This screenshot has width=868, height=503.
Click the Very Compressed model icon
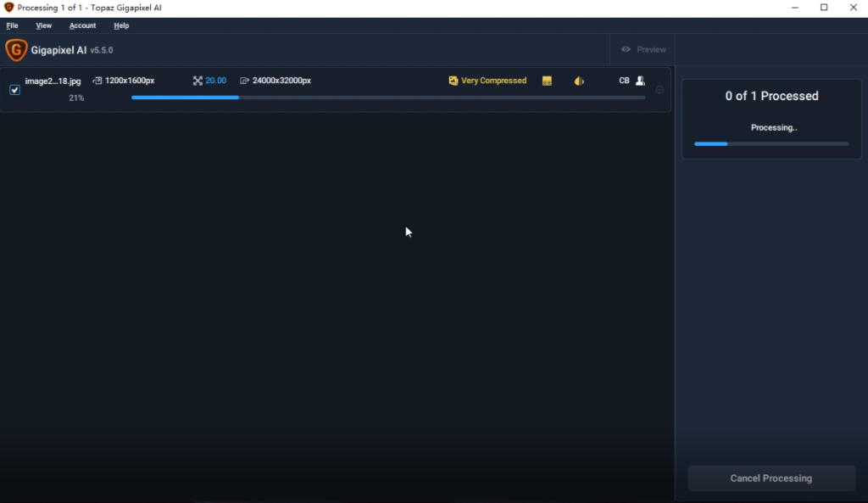(453, 81)
